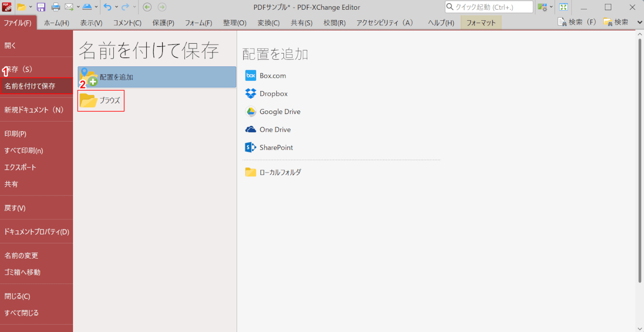Viewport: 644px width, 332px height.
Task: Save the document via floppy disk icon
Action: pos(41,7)
